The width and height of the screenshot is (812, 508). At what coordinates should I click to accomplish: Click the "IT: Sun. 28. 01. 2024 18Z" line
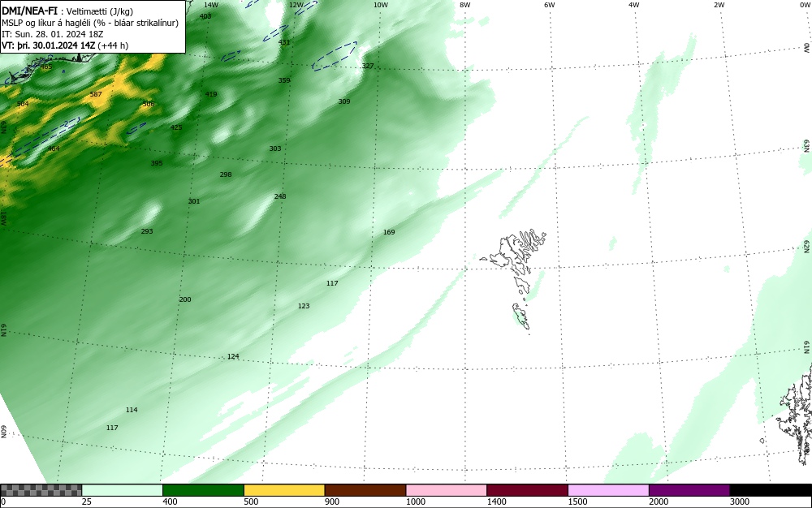coord(52,34)
